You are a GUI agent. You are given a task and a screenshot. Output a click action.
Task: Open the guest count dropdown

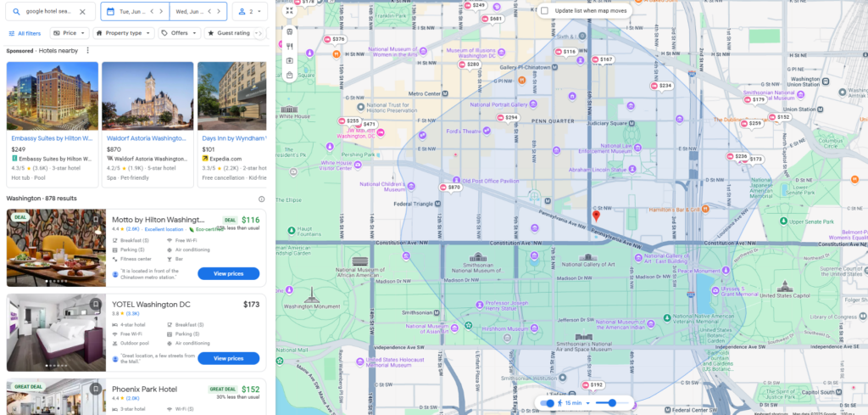(250, 12)
